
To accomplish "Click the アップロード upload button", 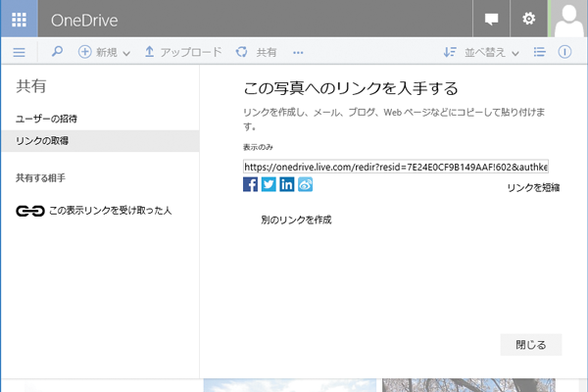I will click(183, 52).
